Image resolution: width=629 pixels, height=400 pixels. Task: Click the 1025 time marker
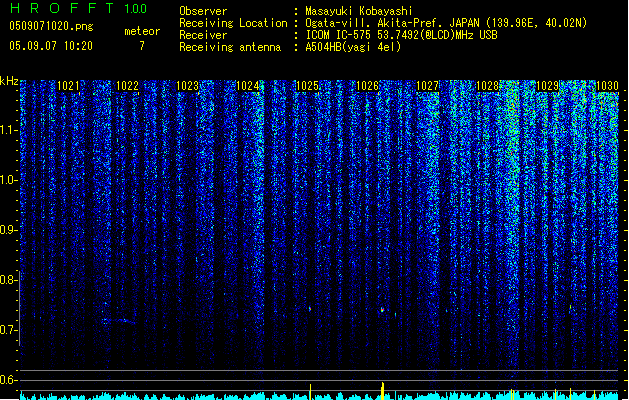pyautogui.click(x=307, y=86)
